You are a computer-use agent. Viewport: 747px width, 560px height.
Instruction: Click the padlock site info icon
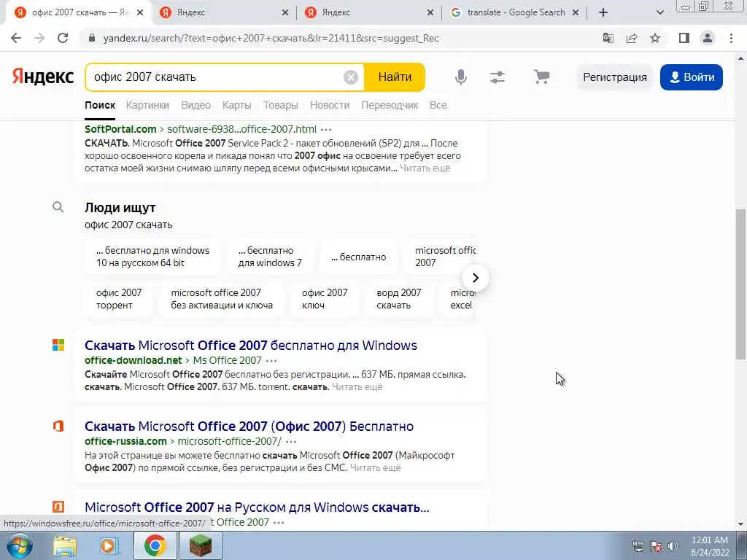(92, 38)
